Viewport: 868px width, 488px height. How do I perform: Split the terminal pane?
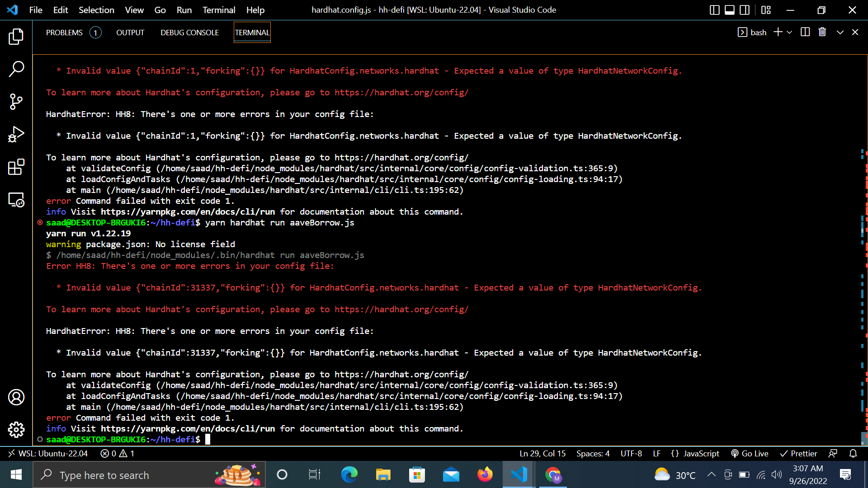pyautogui.click(x=805, y=32)
